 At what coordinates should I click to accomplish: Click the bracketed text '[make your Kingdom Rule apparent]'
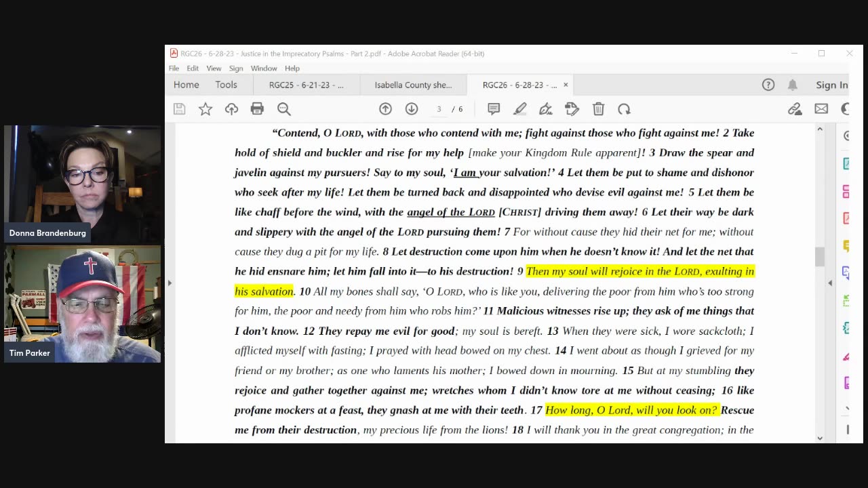tap(555, 153)
